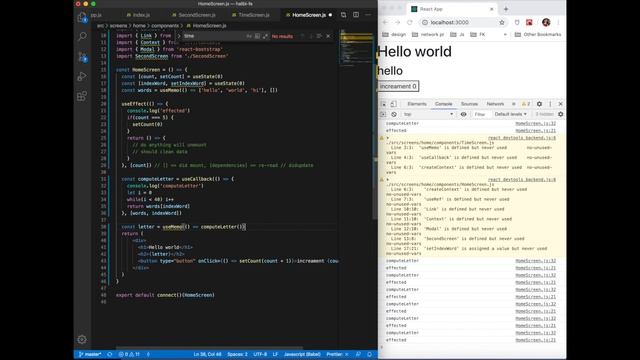Open the 'design' bookmarks folder
640x360 pixels.
(394, 35)
